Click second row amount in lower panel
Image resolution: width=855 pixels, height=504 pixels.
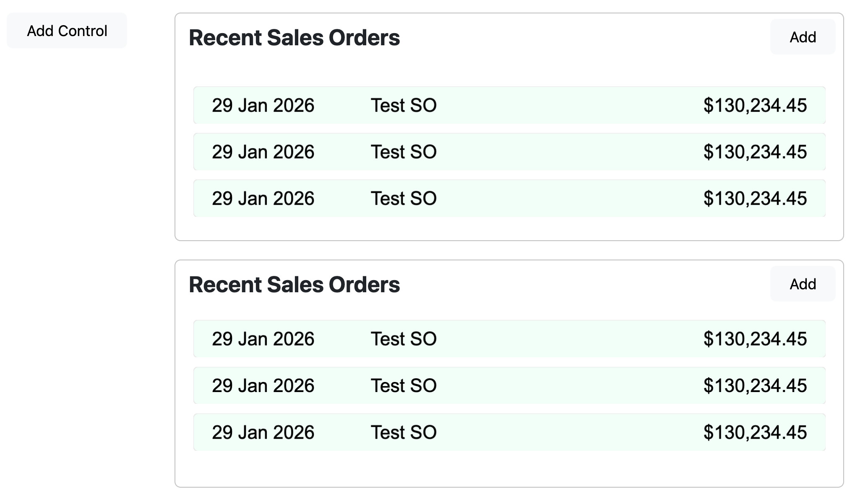[755, 386]
